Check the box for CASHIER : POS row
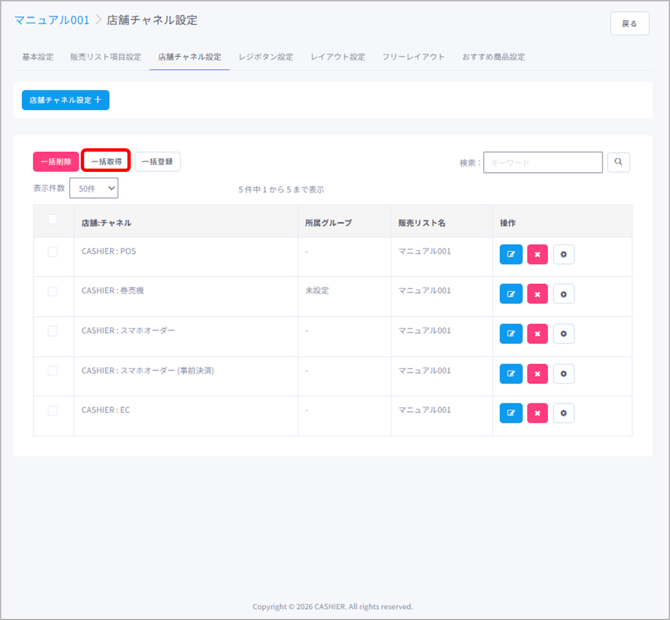 click(x=53, y=252)
